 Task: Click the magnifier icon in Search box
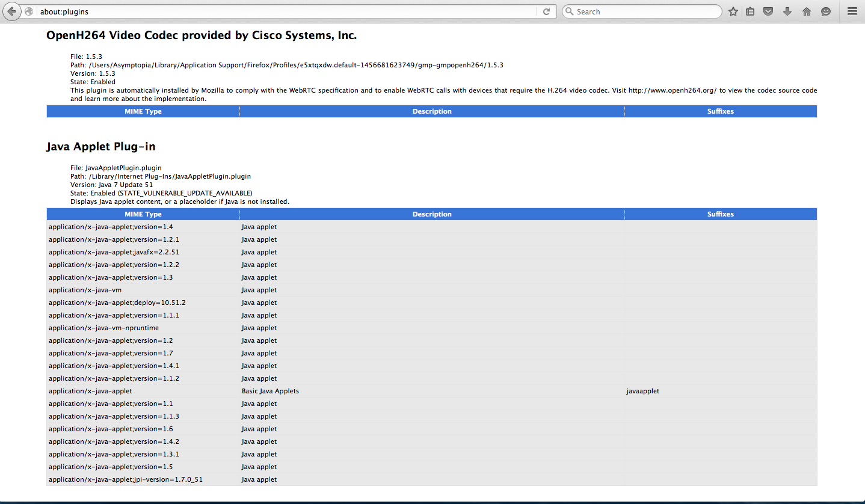[x=569, y=11]
